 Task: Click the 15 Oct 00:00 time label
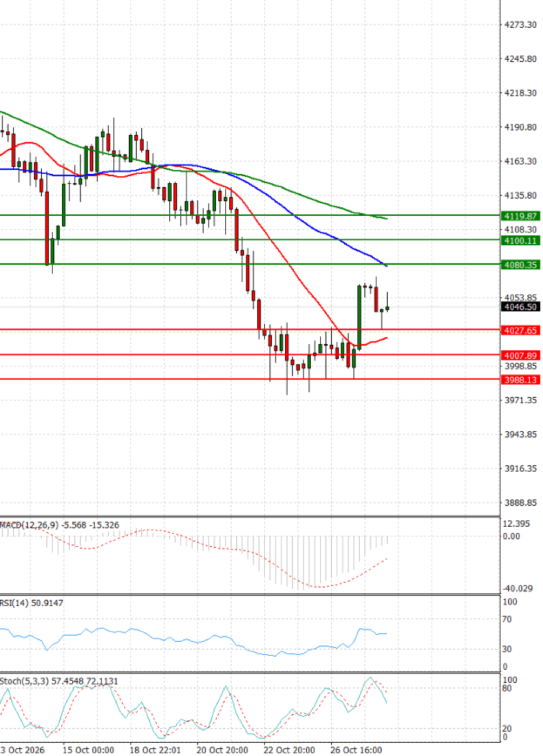(x=89, y=750)
